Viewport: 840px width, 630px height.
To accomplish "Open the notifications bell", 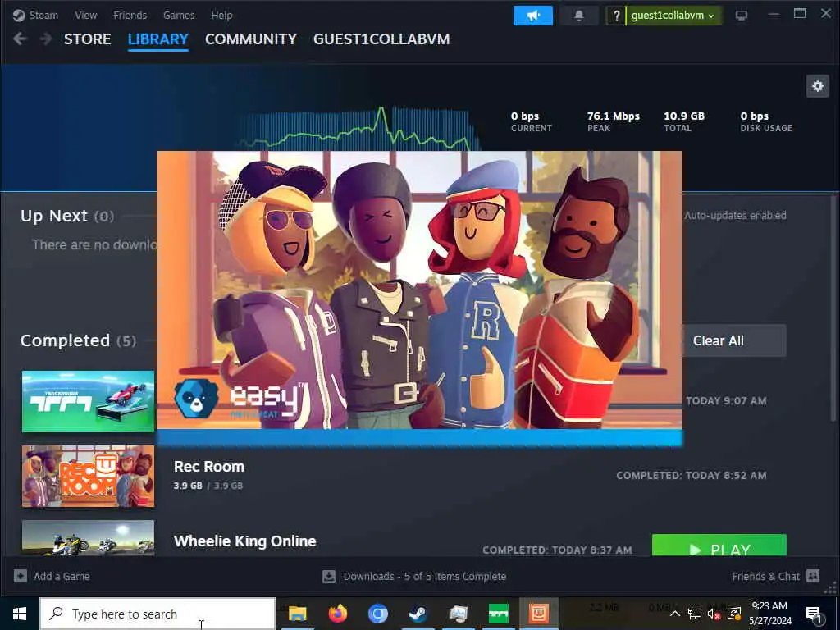I will pyautogui.click(x=578, y=15).
